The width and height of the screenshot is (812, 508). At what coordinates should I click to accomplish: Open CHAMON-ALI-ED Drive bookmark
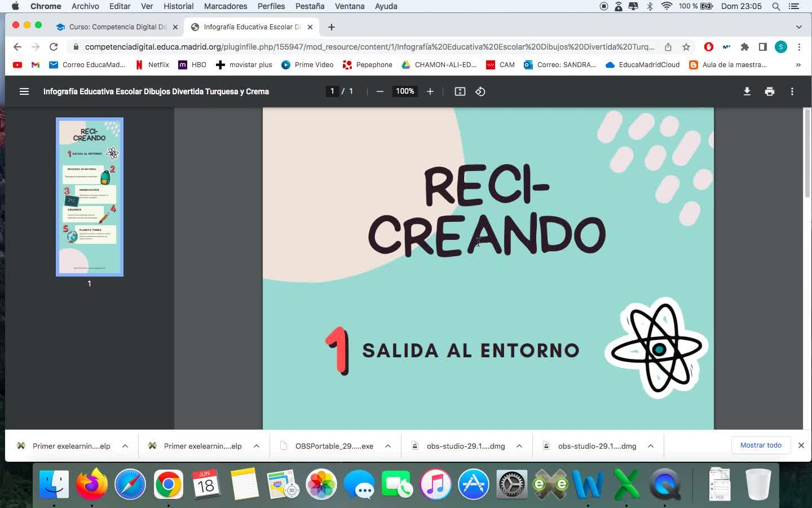439,65
